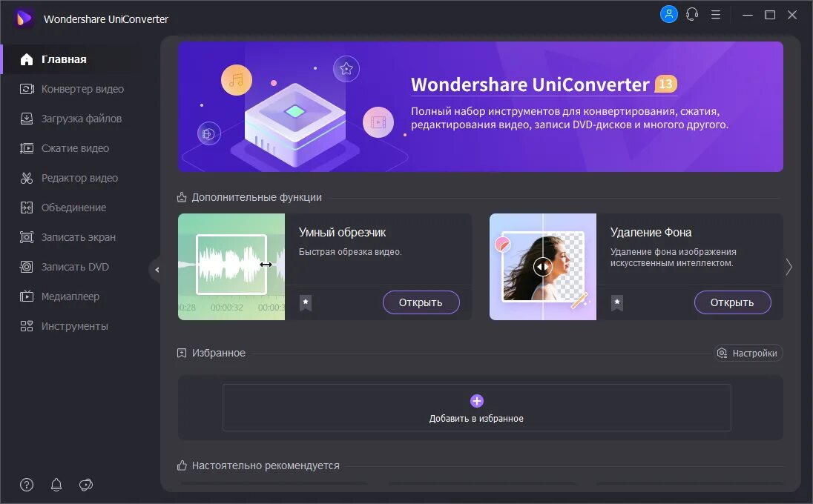
Task: Click the Записать DVD disc icon
Action: (x=27, y=267)
